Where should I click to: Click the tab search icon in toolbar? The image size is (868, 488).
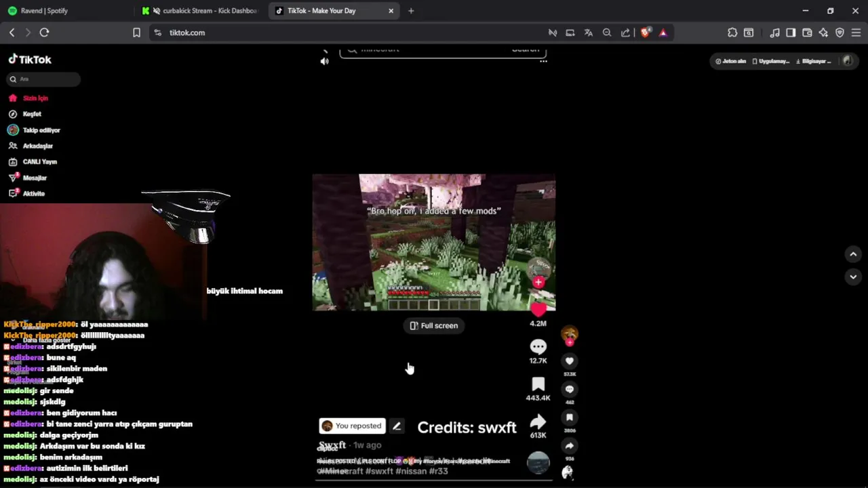point(749,33)
